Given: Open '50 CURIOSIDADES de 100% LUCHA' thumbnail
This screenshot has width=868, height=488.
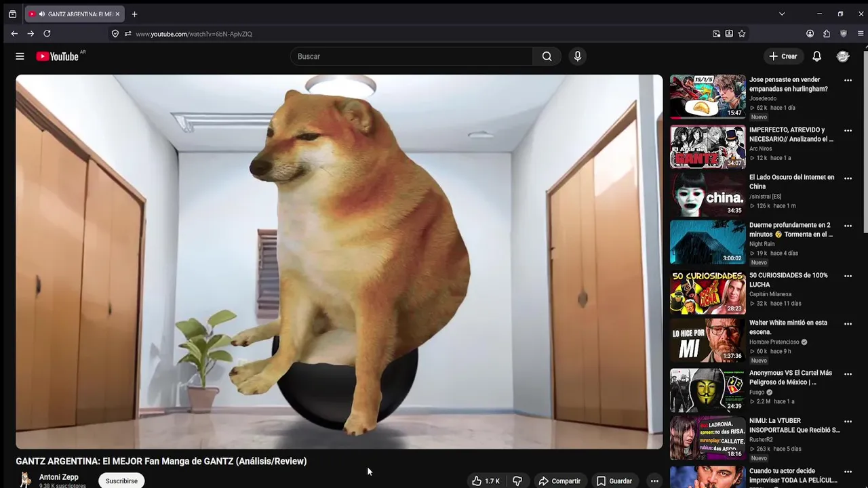Looking at the screenshot, I should click(x=707, y=292).
